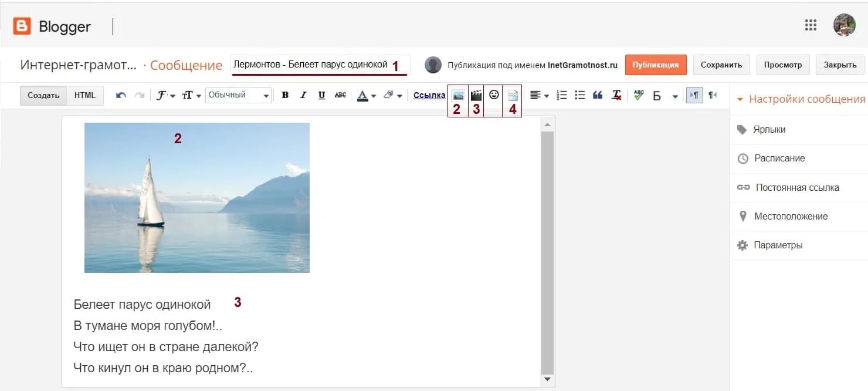Click the Закрыть button
The image size is (868, 391).
[840, 65]
